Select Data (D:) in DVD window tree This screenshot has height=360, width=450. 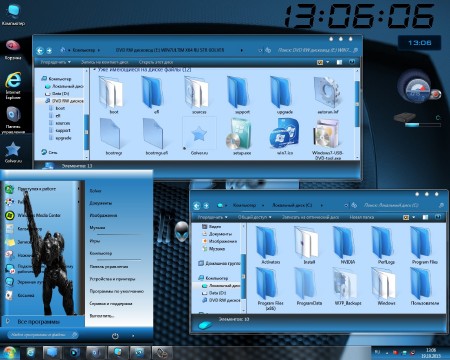(x=57, y=94)
